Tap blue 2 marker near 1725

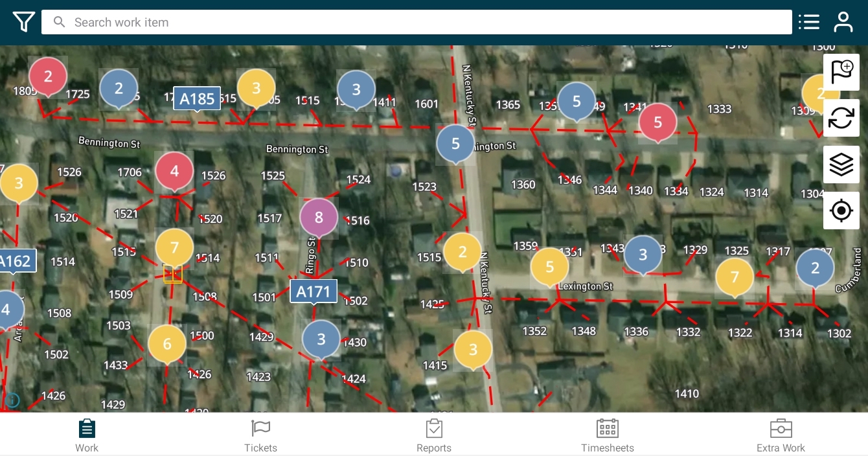pyautogui.click(x=119, y=89)
